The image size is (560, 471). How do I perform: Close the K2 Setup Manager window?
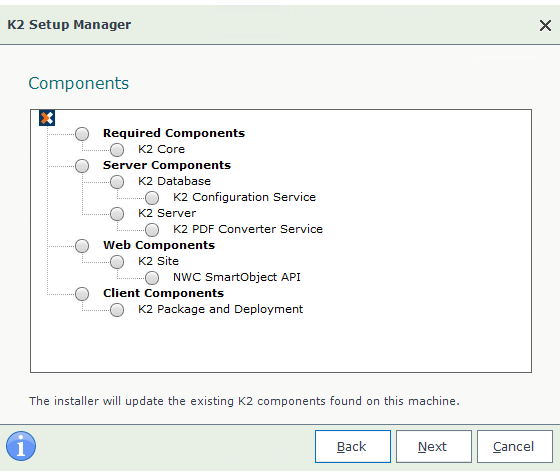click(x=545, y=25)
